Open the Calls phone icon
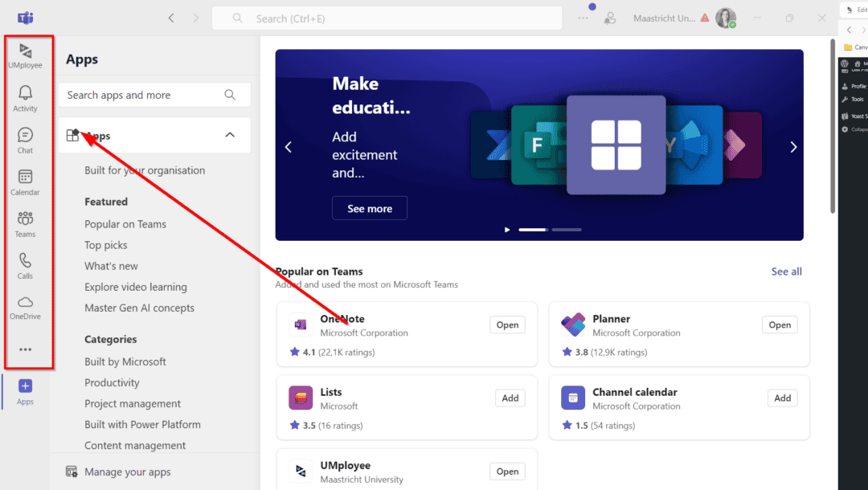The height and width of the screenshot is (490, 868). point(25,265)
